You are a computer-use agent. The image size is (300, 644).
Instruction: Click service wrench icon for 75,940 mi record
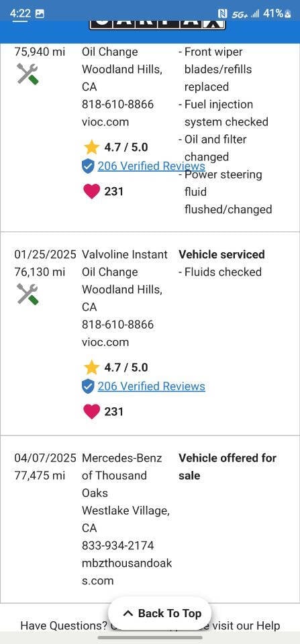pos(28,74)
